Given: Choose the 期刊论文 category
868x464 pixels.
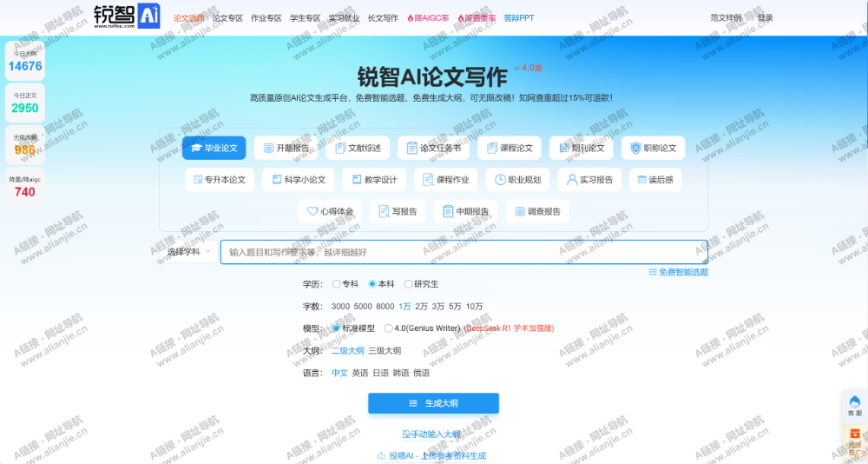Looking at the screenshot, I should pos(582,148).
